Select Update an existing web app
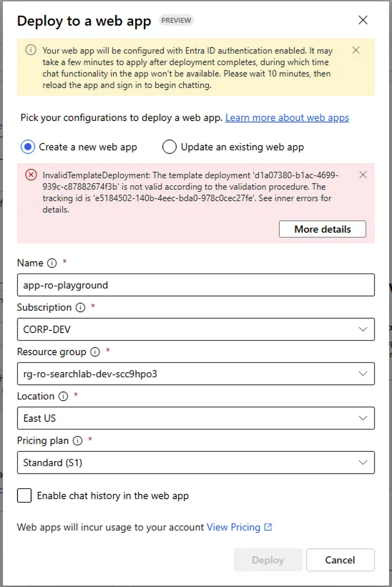 (170, 147)
